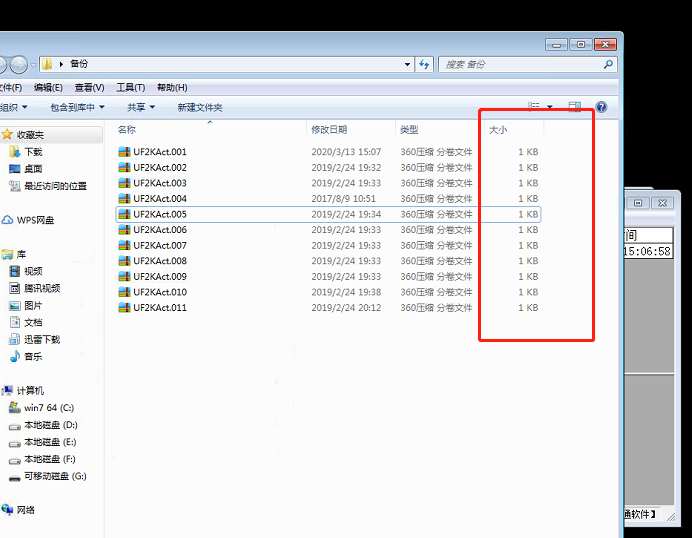Viewport: 692px width, 538px height.
Task: Open 最近访问的位置 in sidebar
Action: (55, 186)
